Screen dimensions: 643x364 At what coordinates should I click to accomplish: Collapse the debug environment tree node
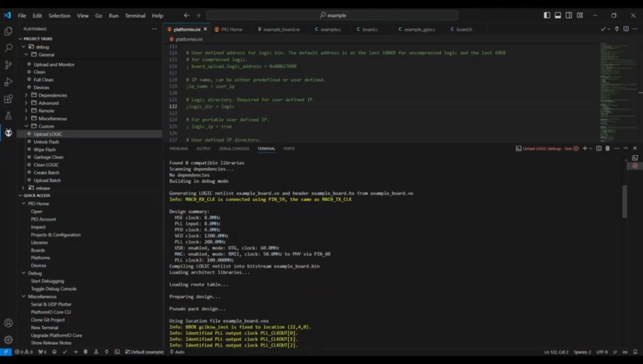[23, 47]
